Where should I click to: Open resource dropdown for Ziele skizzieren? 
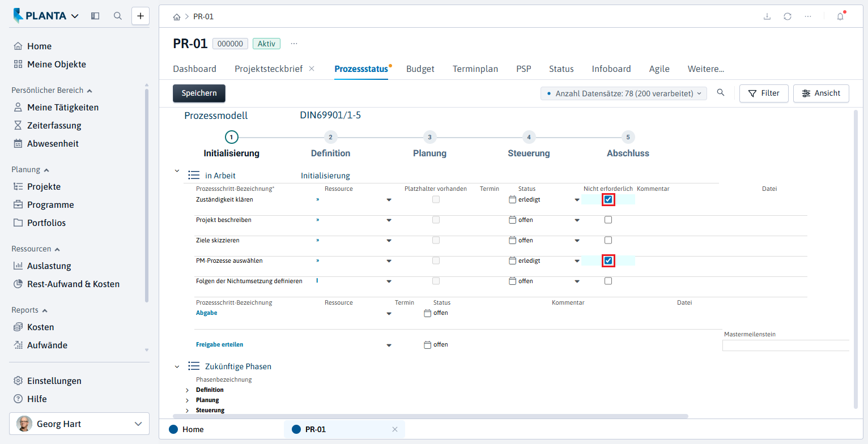[x=389, y=241]
